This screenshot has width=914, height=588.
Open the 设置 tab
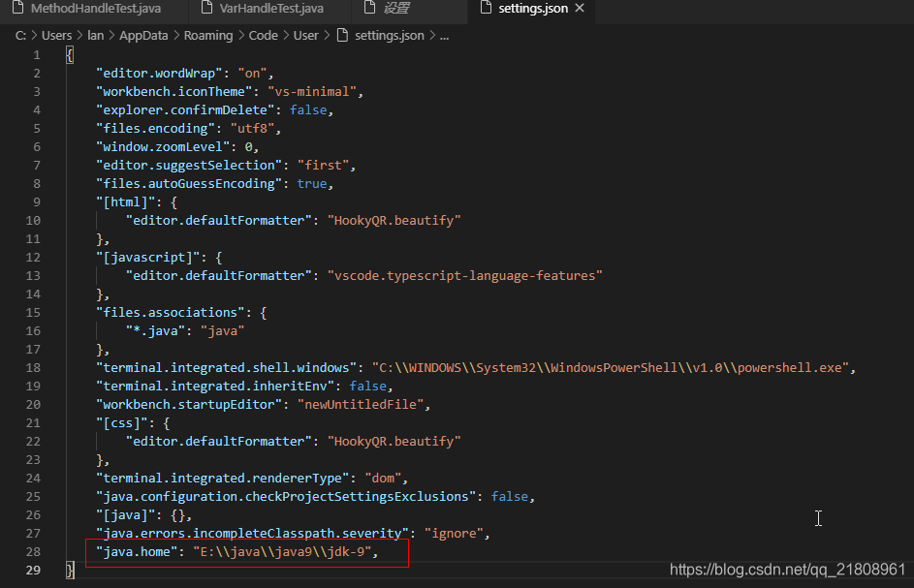396,9
